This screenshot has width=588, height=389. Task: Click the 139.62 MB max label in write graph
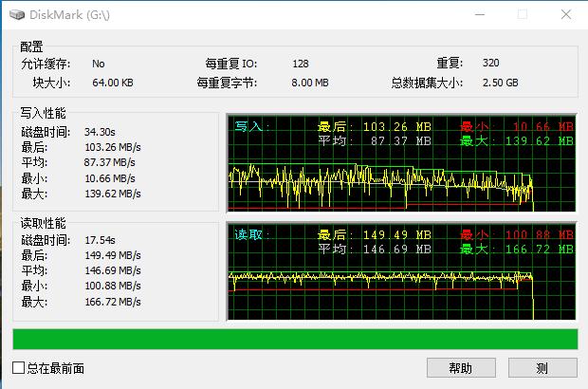pos(539,141)
